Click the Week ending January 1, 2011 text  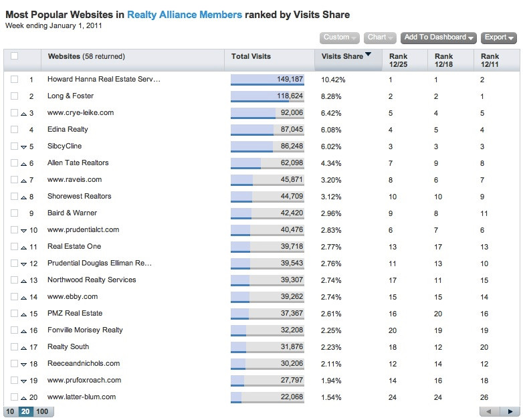[54, 25]
